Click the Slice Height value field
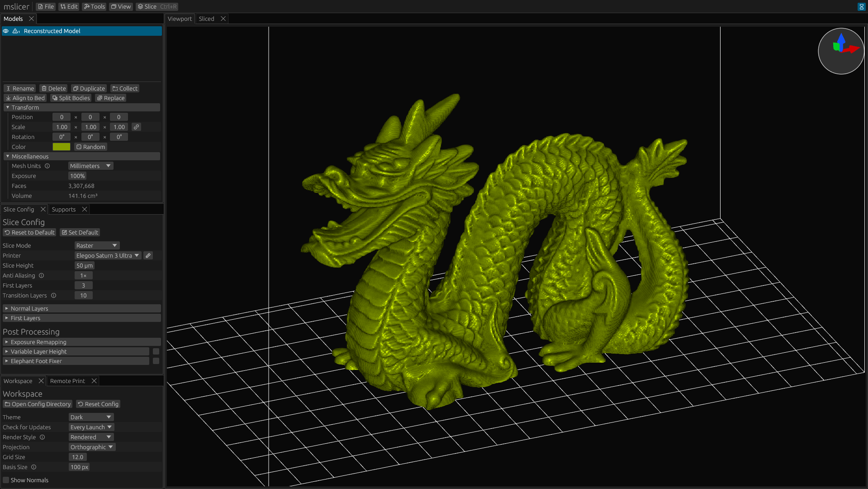 click(84, 266)
